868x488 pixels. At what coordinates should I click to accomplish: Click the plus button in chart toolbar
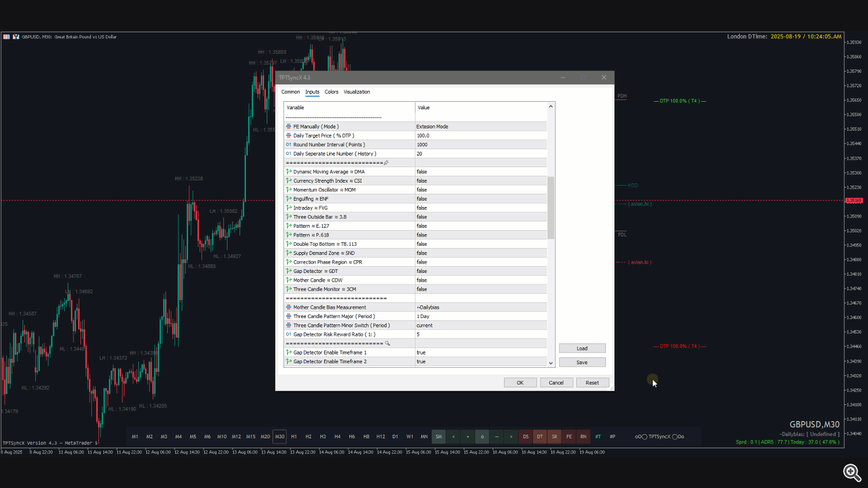click(468, 437)
